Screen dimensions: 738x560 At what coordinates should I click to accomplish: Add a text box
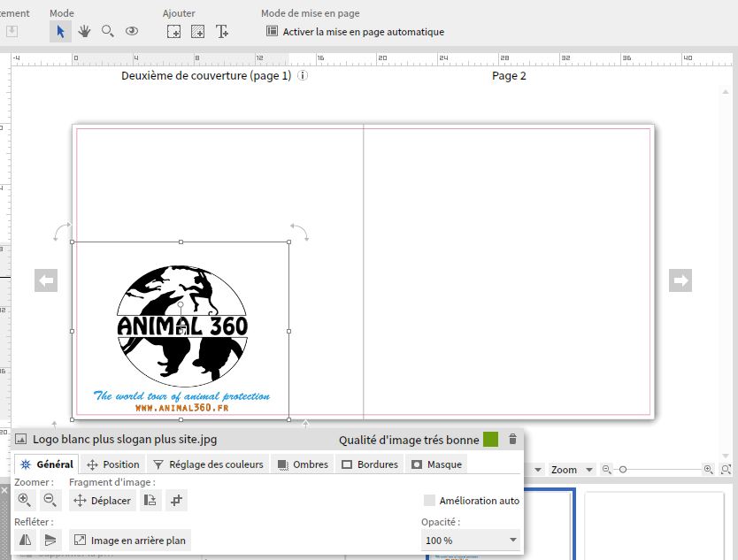222,32
